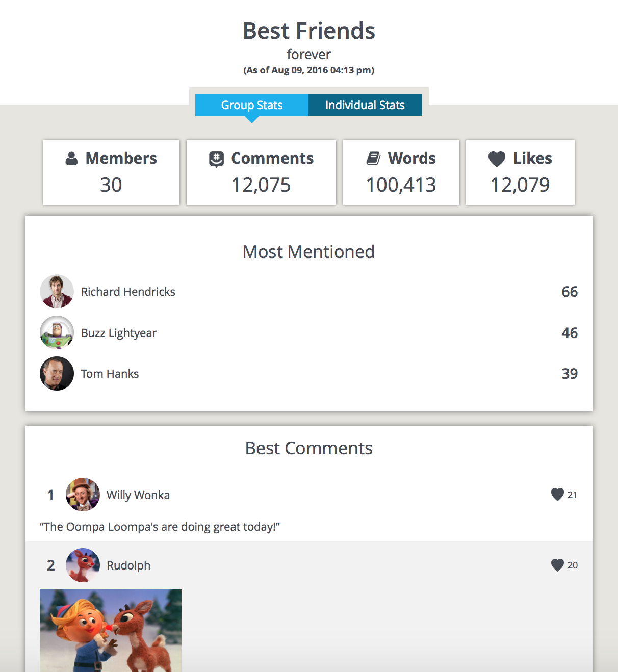Click the Tom Hanks name
Viewport: 618px width, 672px height.
(x=110, y=374)
